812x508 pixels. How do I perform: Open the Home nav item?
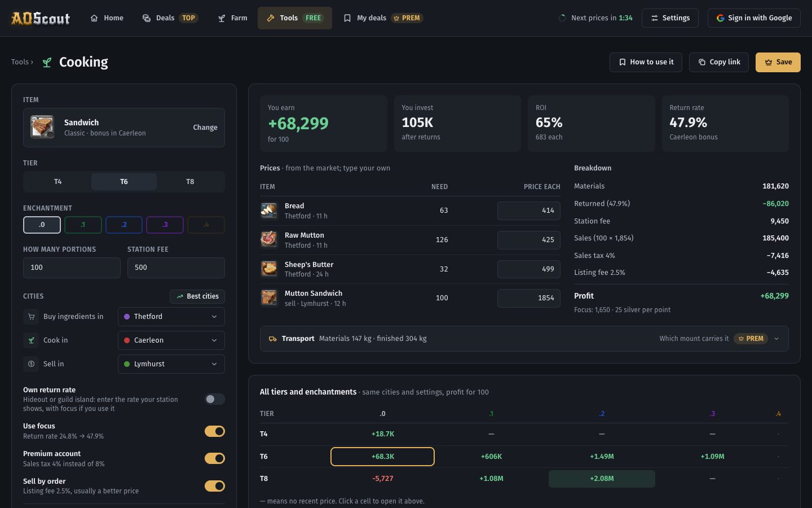[x=107, y=18]
